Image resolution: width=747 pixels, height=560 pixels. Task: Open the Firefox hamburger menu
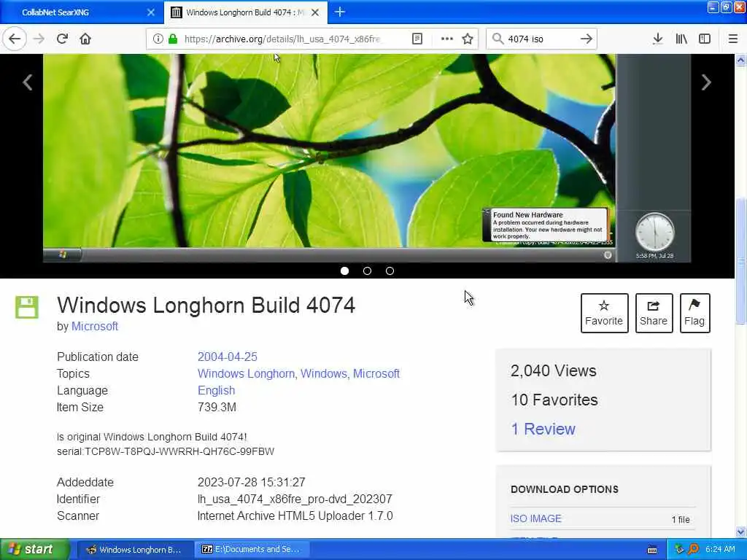pyautogui.click(x=733, y=39)
